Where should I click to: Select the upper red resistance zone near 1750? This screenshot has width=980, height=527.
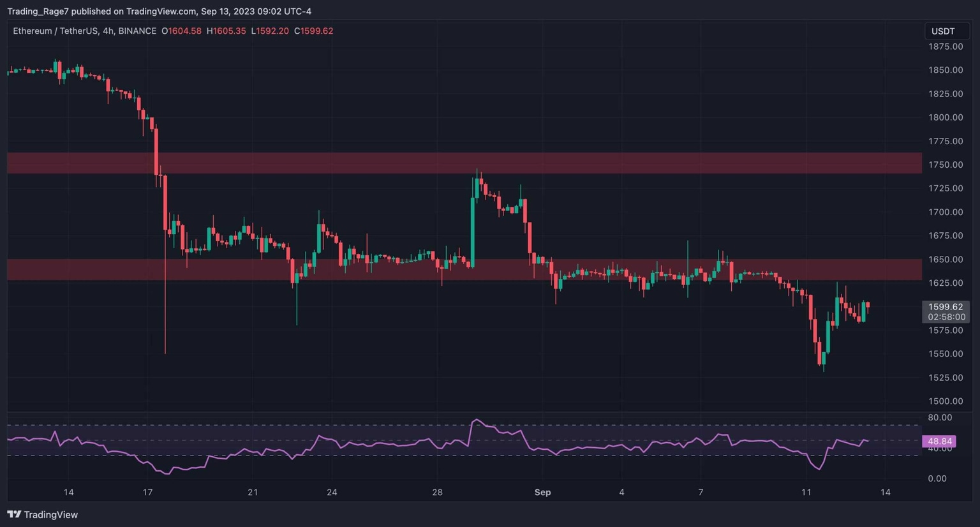[x=464, y=163]
